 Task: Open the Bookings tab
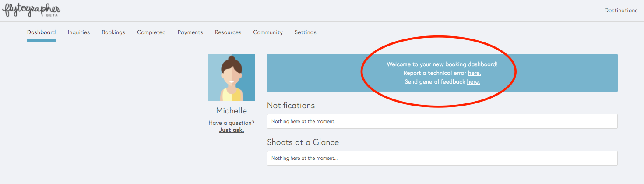tap(113, 32)
